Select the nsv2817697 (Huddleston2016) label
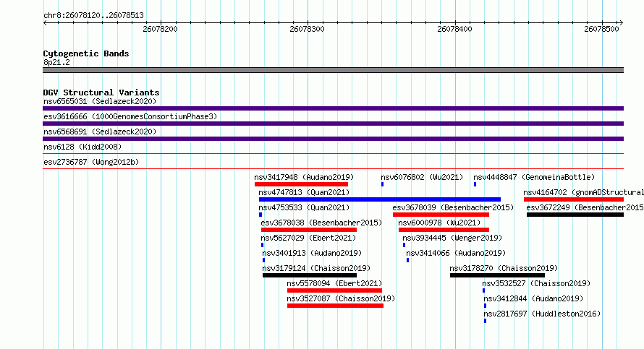The image size is (644, 349). click(542, 314)
